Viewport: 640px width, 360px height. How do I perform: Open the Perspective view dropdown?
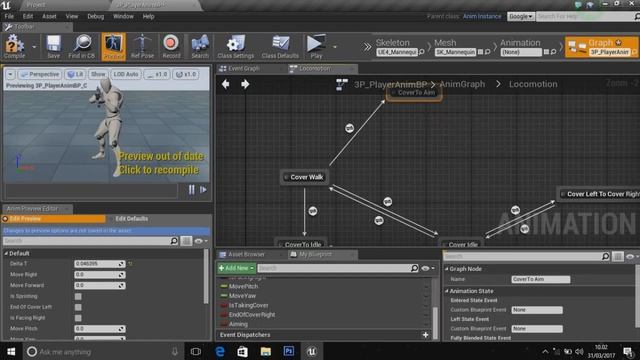(x=40, y=74)
